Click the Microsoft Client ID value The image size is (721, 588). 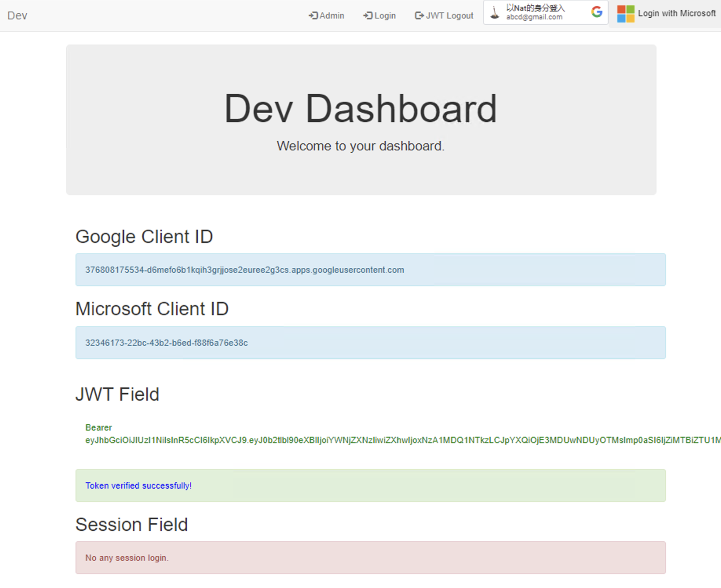point(167,343)
